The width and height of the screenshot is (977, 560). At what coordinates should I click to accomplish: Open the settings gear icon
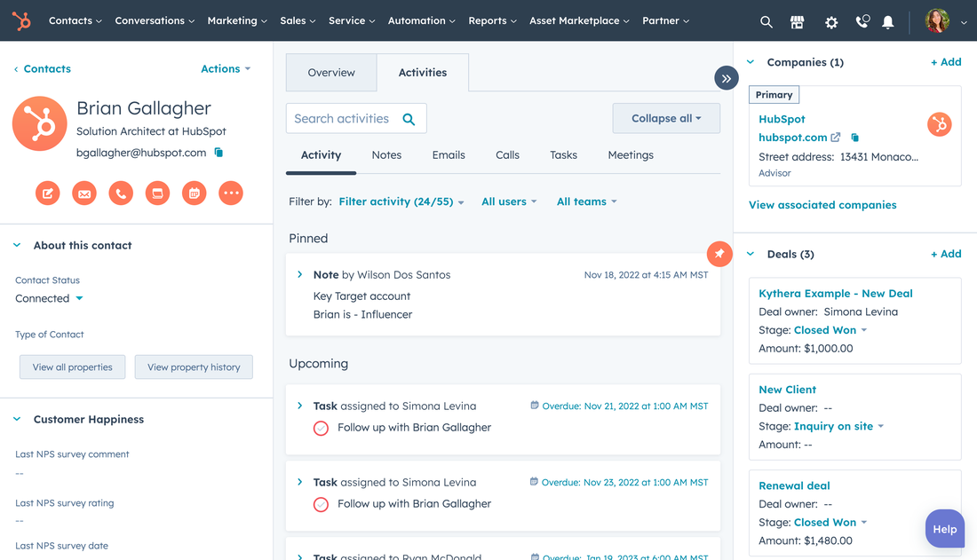click(x=830, y=22)
